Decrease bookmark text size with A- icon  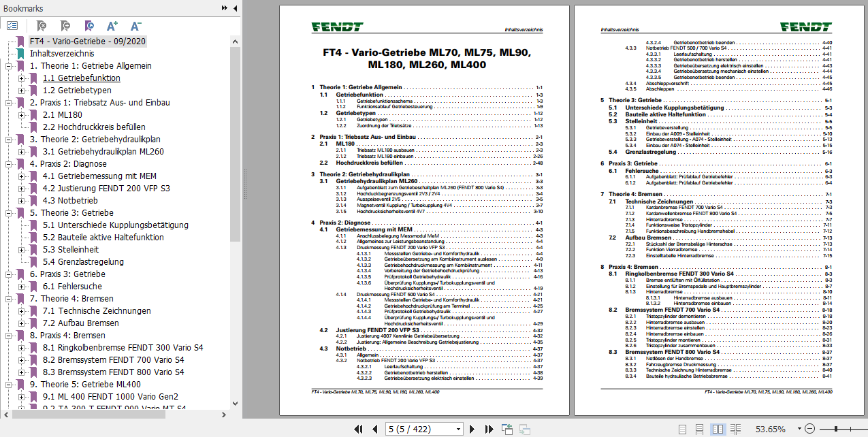[135, 25]
